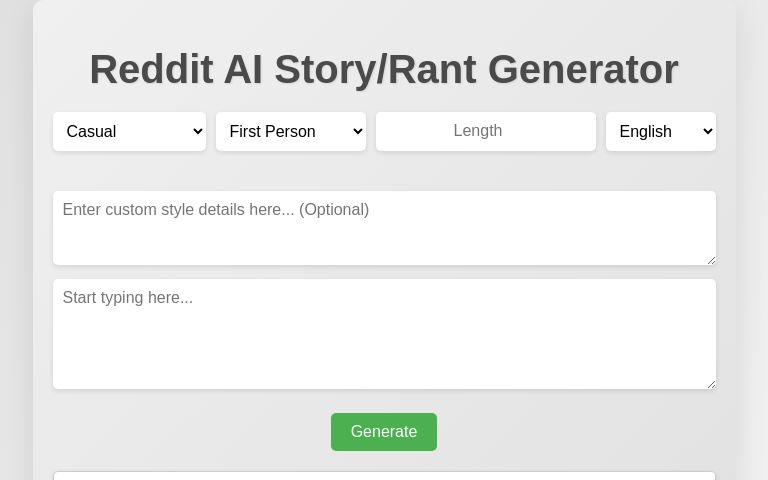Focus the custom style details textarea
This screenshot has height=480, width=768.
(x=384, y=228)
